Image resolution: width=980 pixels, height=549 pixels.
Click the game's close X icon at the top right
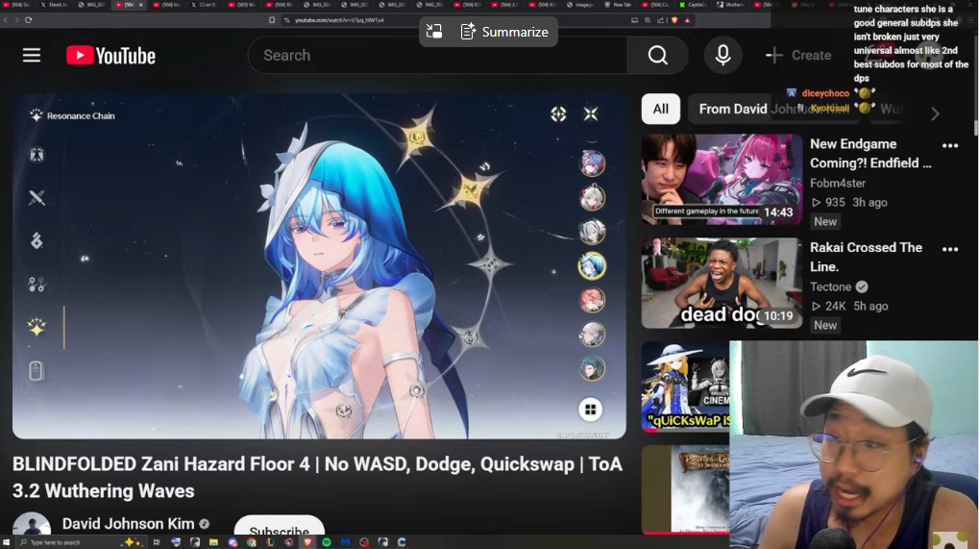[x=591, y=113]
